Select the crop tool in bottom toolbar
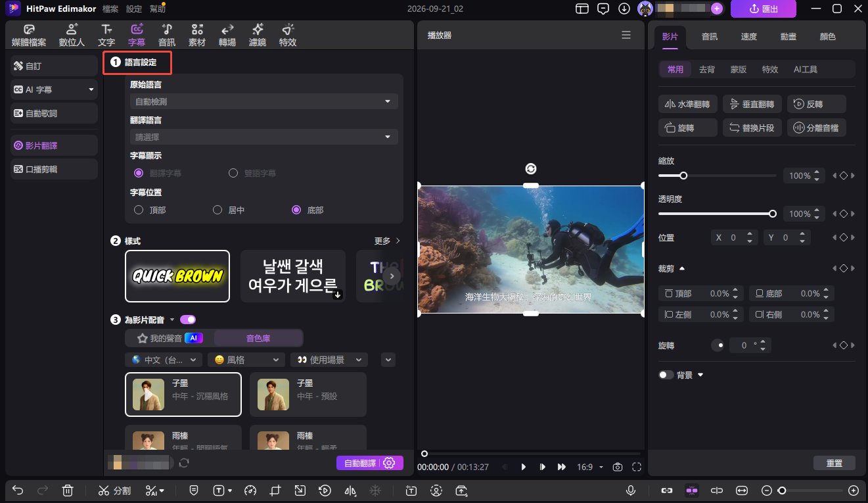 pyautogui.click(x=275, y=490)
